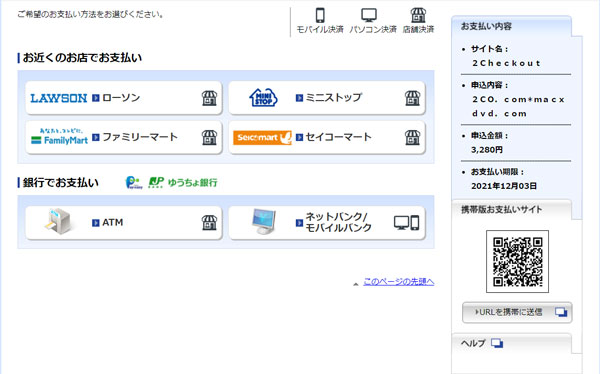This screenshot has width=600, height=374.
Task: Click the パソコン決済 legend label
Action: [373, 29]
